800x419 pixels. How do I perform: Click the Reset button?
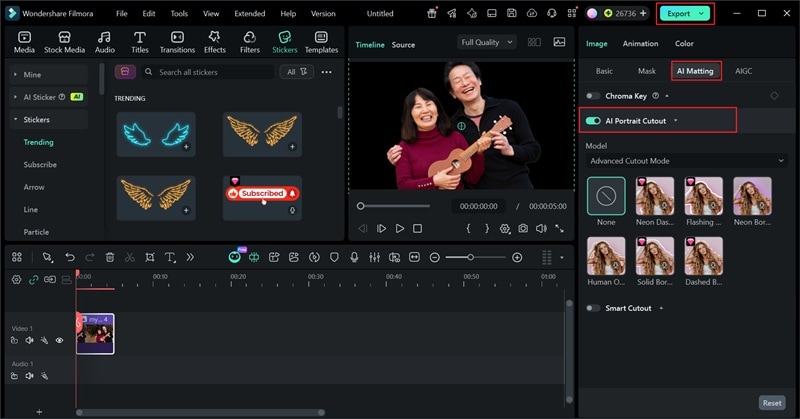[771, 402]
